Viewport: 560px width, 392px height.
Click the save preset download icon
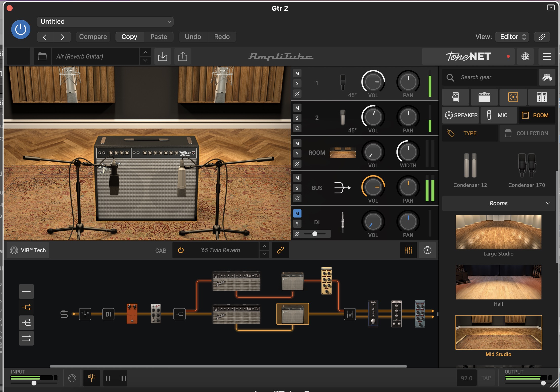(x=163, y=56)
